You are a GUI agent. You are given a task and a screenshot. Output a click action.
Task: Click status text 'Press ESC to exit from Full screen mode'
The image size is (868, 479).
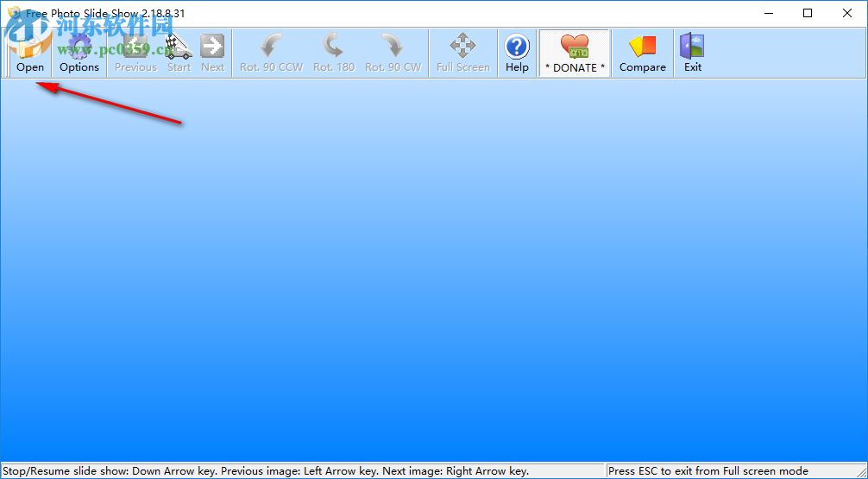[708, 471]
